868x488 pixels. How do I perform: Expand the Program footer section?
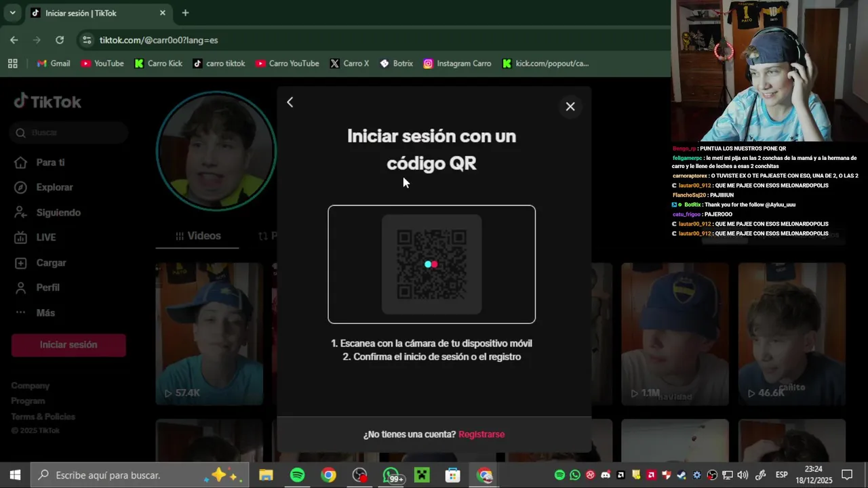tap(28, 401)
